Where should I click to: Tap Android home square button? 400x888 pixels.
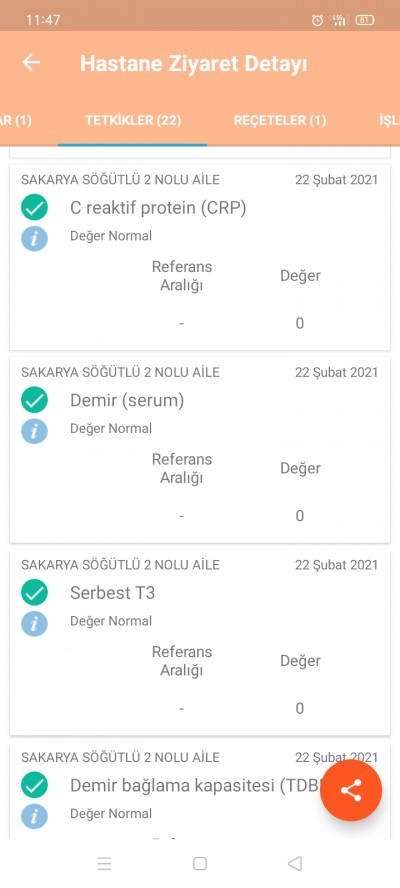tap(199, 864)
